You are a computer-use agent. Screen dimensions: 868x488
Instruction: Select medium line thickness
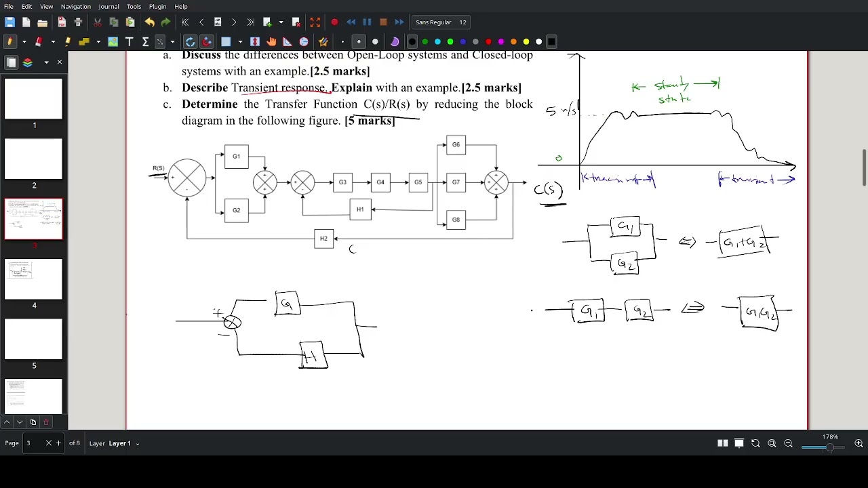(359, 41)
